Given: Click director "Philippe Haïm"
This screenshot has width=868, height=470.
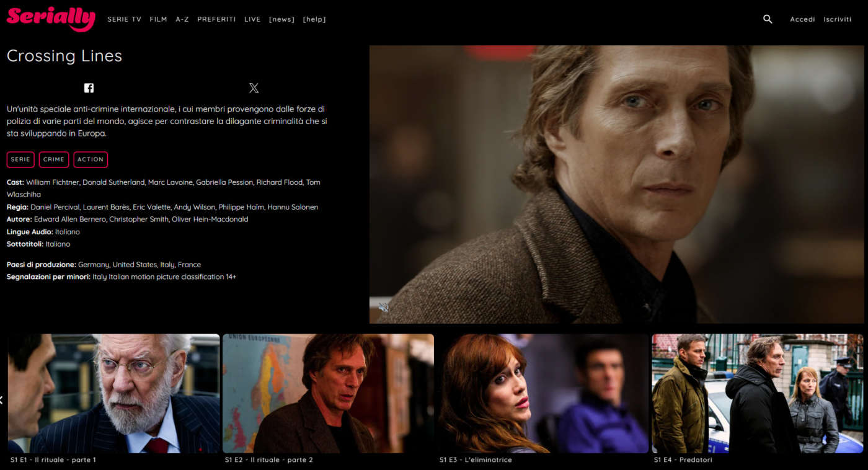Looking at the screenshot, I should coord(242,207).
